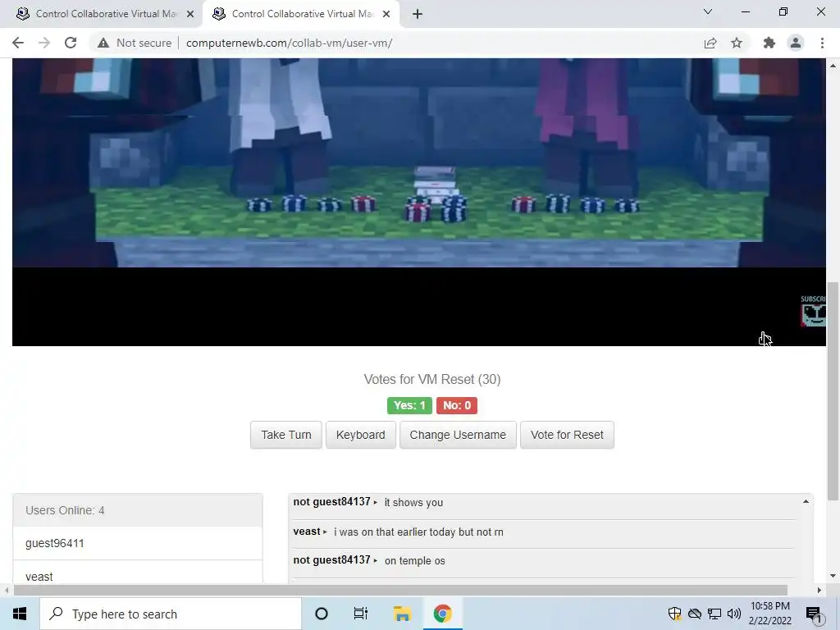Click the OneDrive cloud tray icon
This screenshot has height=630, width=840.
coord(695,614)
